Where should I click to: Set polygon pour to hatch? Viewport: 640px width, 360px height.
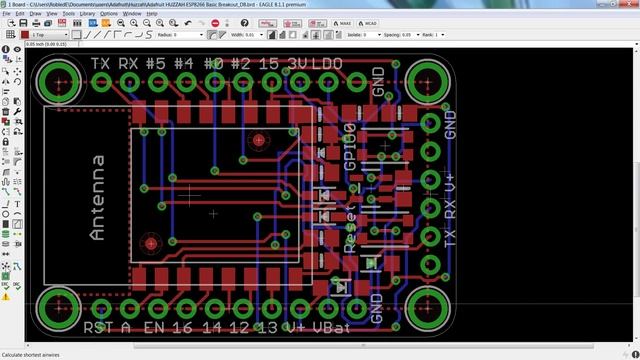(282, 35)
